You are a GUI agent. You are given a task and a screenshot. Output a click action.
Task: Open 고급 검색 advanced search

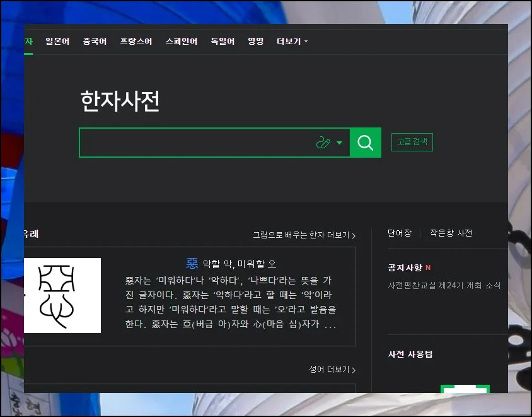click(x=412, y=143)
